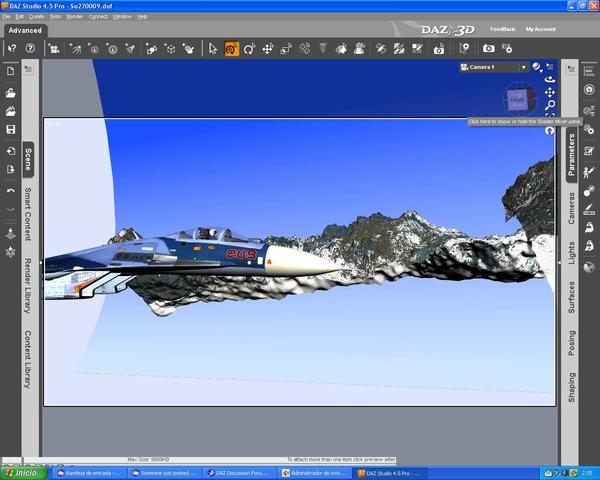This screenshot has height=480, width=600.
Task: Open the Help menu
Action: point(142,17)
